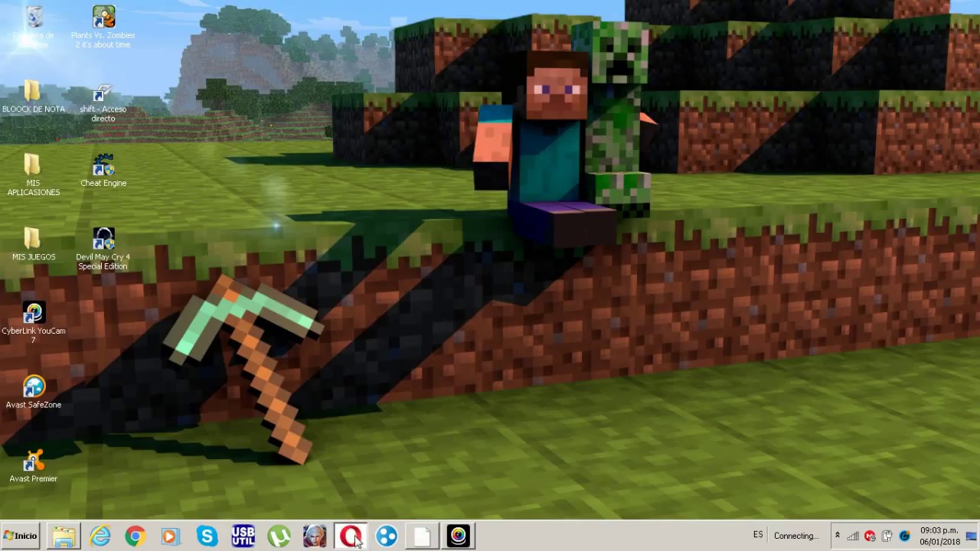Open the camera app taskbar icon
980x551 pixels.
click(x=458, y=536)
